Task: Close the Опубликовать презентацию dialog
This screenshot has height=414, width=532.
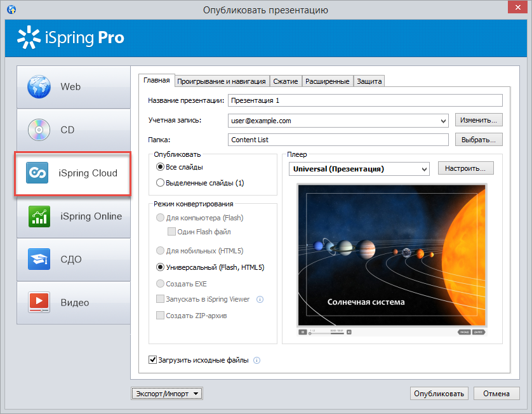Action: click(x=518, y=7)
